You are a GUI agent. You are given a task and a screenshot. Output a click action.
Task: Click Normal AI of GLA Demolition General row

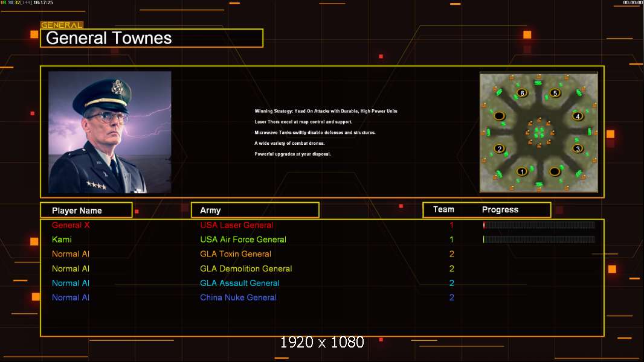(x=71, y=268)
